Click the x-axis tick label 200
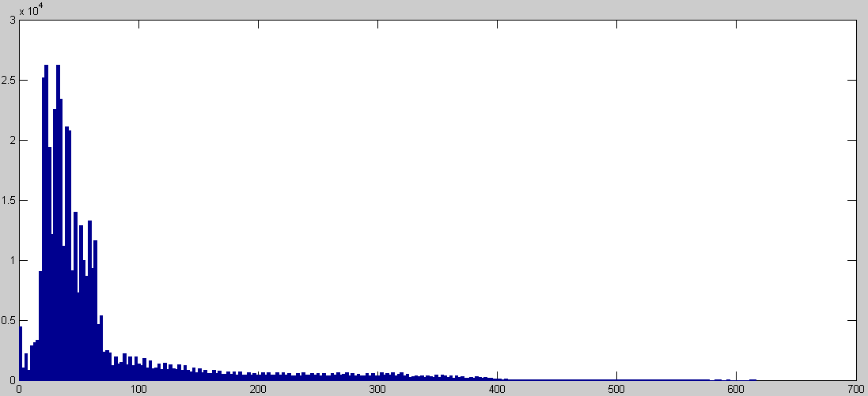 point(257,389)
